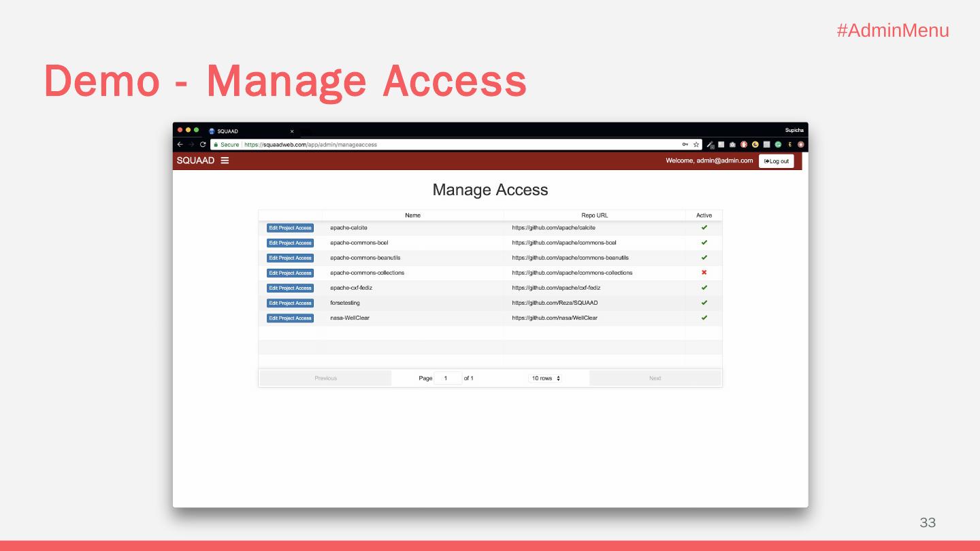980x551 pixels.
Task: Click the Welcome, admin@admin.com text
Action: pos(709,161)
